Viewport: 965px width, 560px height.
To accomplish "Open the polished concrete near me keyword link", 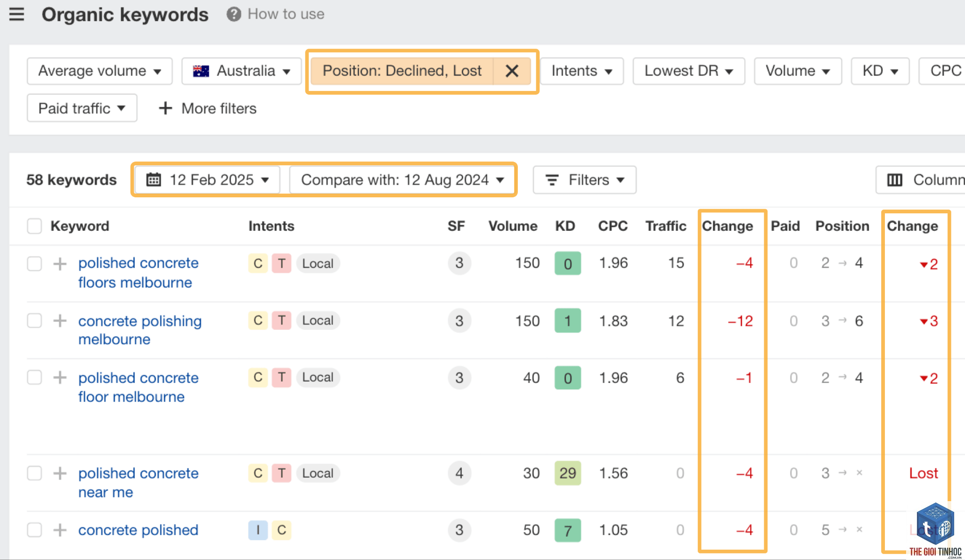I will (139, 483).
